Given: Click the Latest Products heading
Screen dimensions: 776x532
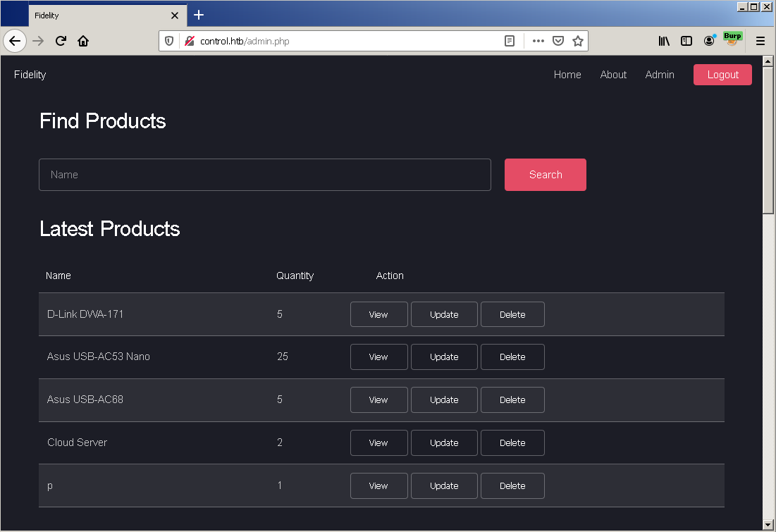Looking at the screenshot, I should click(110, 229).
